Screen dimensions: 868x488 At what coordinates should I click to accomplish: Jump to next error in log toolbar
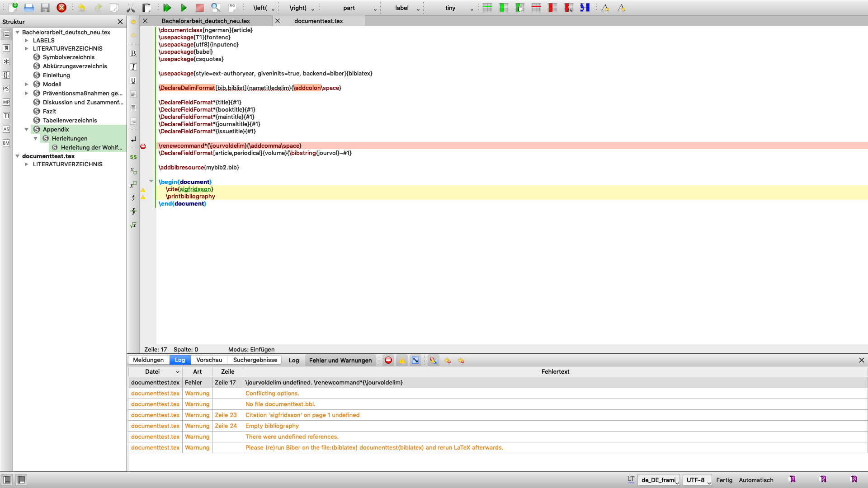pos(461,360)
